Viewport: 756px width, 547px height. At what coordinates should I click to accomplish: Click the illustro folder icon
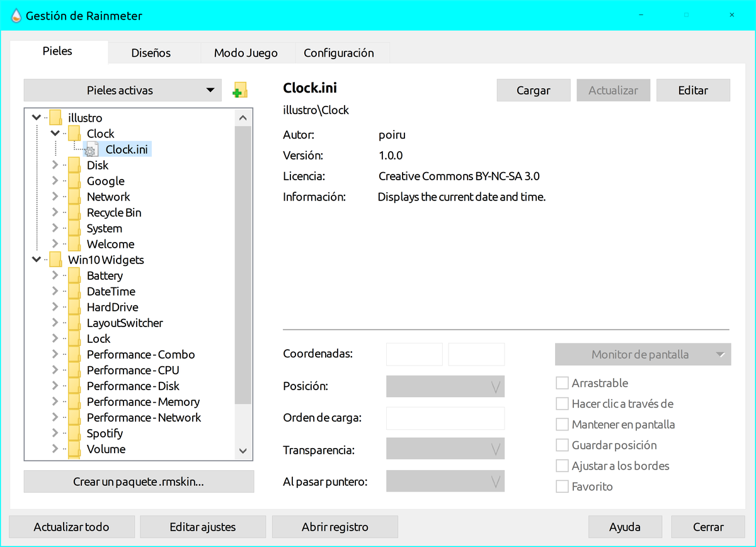pyautogui.click(x=55, y=118)
